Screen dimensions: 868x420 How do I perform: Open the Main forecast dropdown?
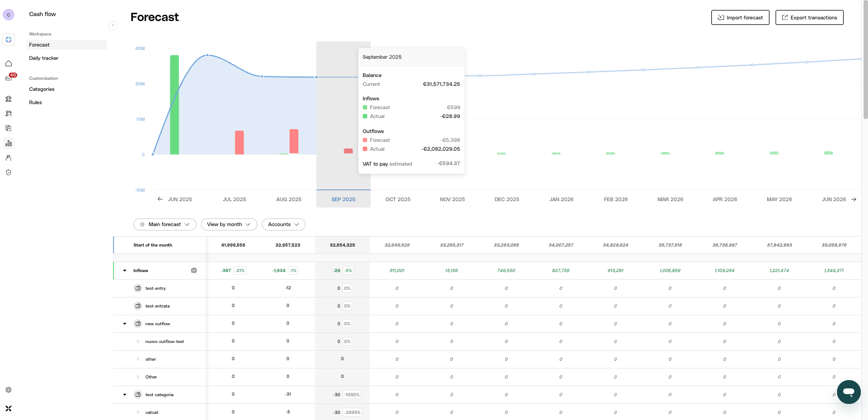[165, 224]
